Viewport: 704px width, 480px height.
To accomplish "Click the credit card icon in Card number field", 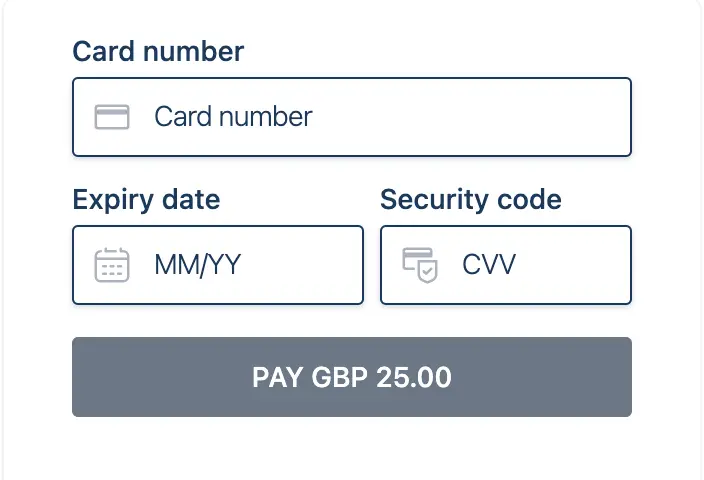I will [112, 117].
